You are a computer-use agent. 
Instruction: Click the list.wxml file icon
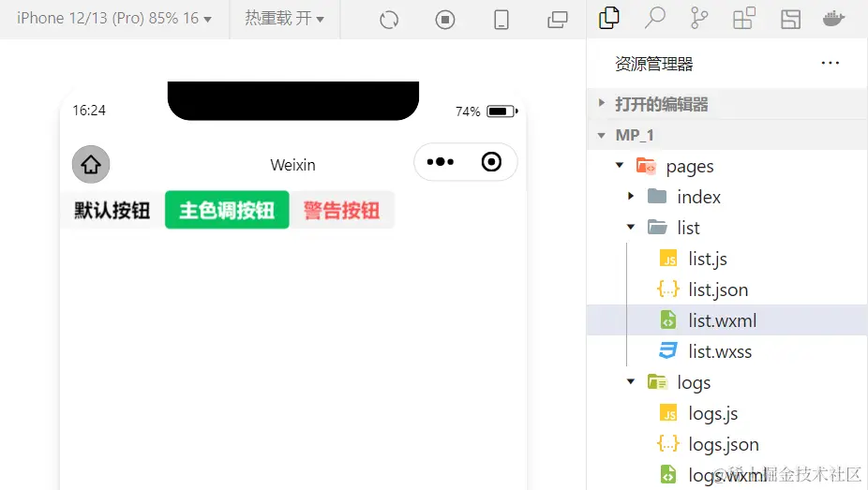click(668, 320)
